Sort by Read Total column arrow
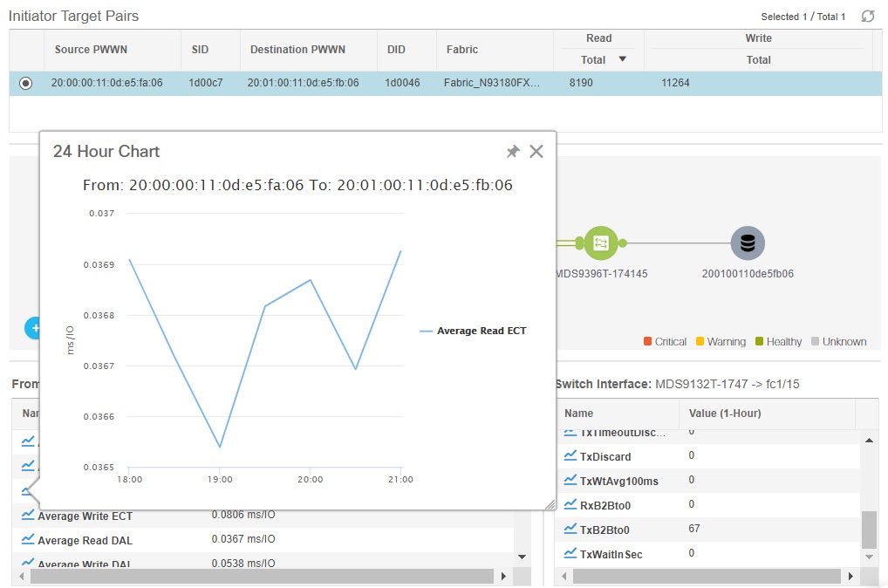 (623, 60)
